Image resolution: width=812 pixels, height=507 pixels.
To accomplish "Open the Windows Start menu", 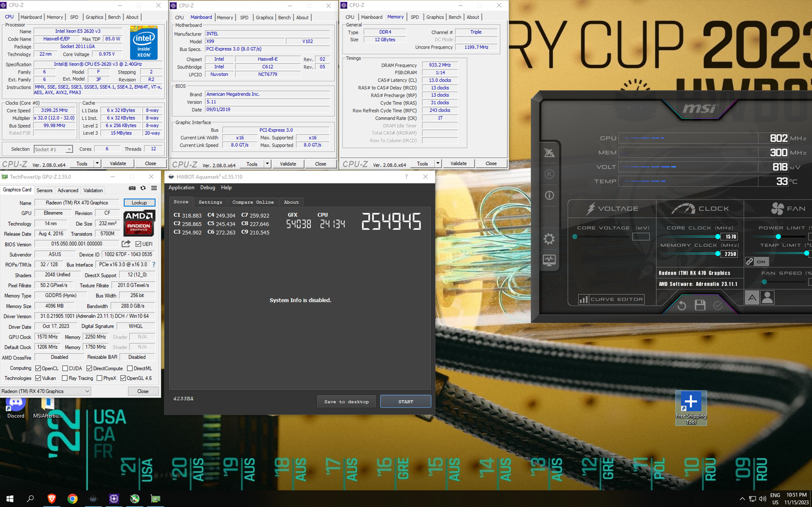I will click(x=10, y=499).
